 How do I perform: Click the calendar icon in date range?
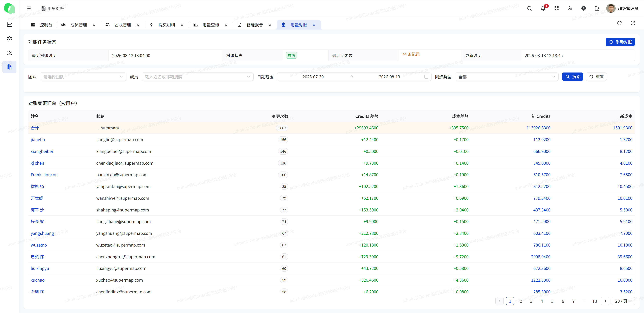tap(426, 77)
